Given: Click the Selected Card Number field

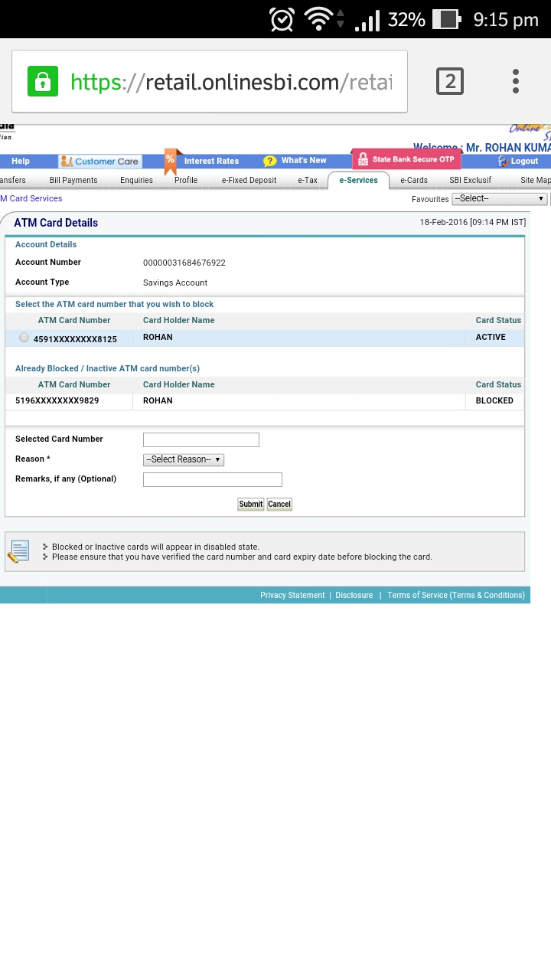Looking at the screenshot, I should (201, 439).
